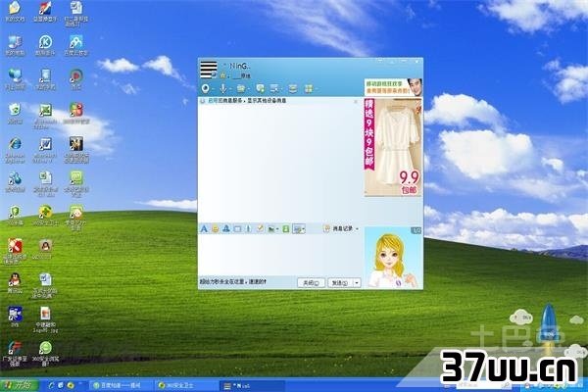588x392 pixels.
Task: Expand the video call options arrow
Action: coord(213,89)
